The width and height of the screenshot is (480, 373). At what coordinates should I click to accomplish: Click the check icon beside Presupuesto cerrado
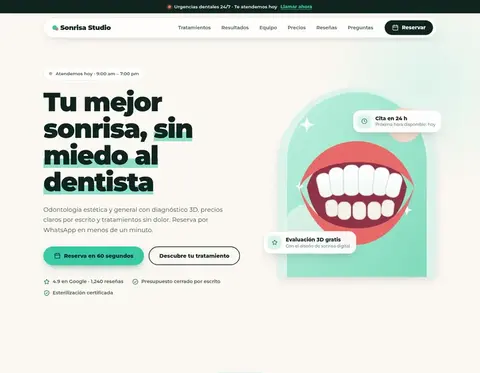coord(135,282)
